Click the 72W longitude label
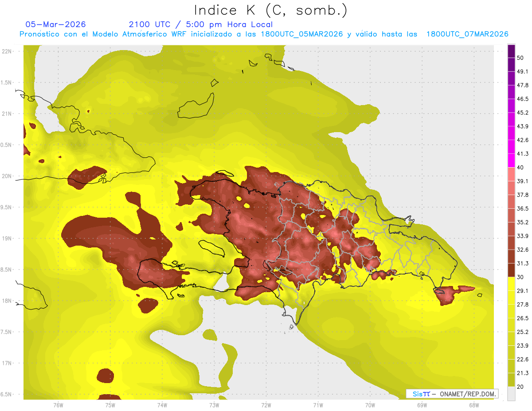The image size is (532, 411). point(266,405)
